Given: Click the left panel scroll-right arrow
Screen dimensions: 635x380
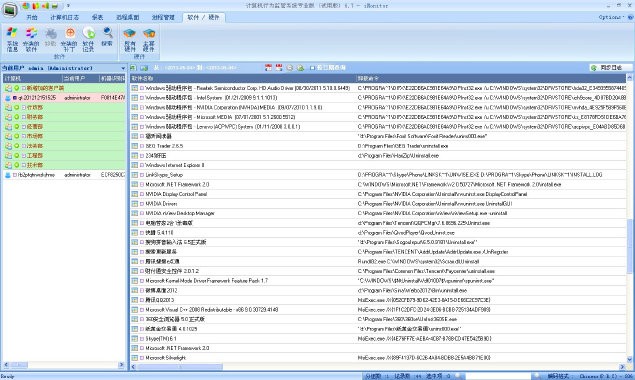Looking at the screenshot, I should pos(121,365).
